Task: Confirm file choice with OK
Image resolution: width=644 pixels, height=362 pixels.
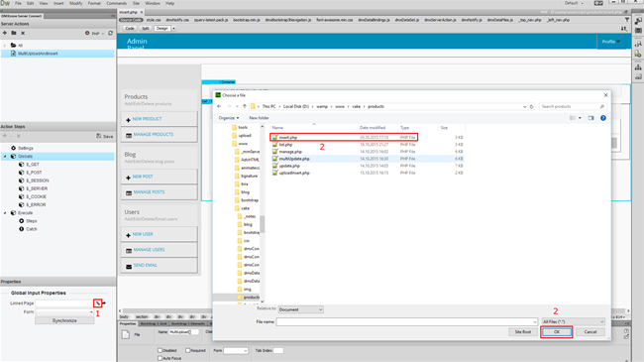Action: coord(557,332)
